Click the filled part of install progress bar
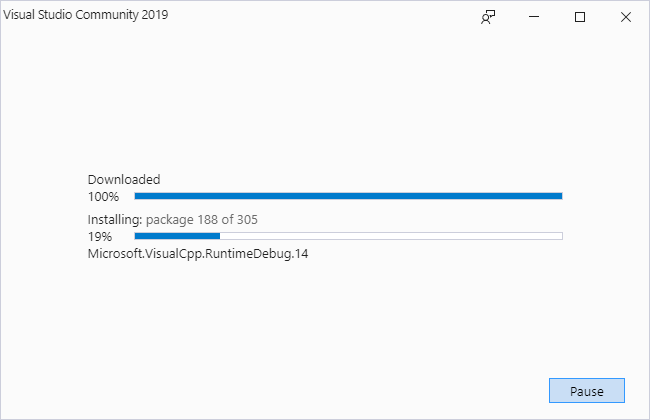650x420 pixels. [177, 236]
